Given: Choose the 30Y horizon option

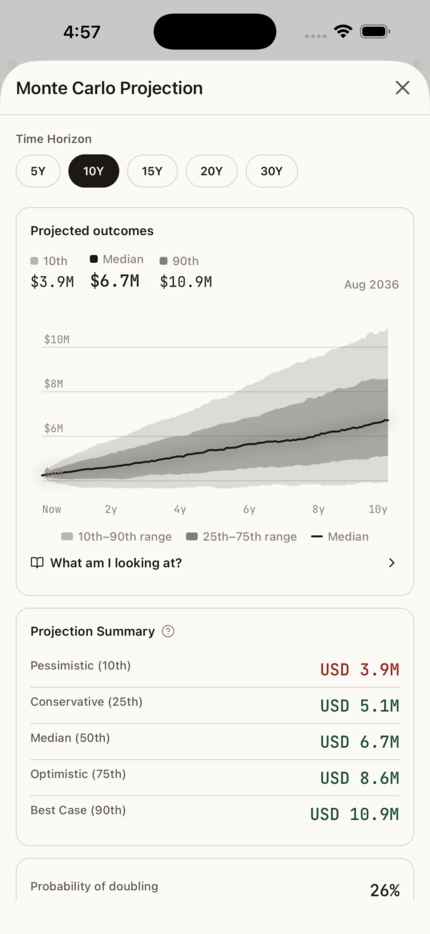Looking at the screenshot, I should pyautogui.click(x=272, y=172).
